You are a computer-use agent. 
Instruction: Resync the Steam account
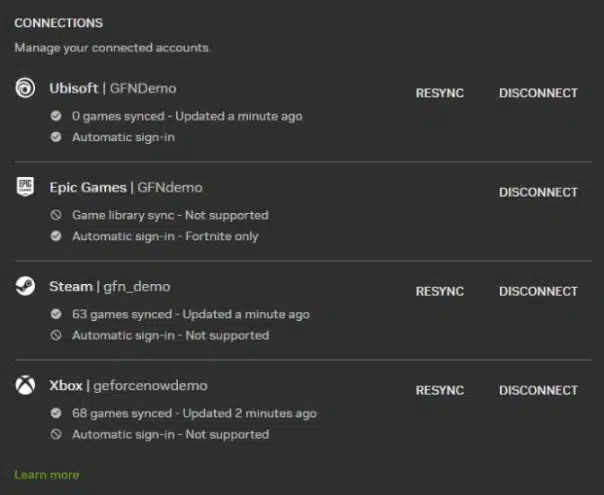tap(440, 291)
